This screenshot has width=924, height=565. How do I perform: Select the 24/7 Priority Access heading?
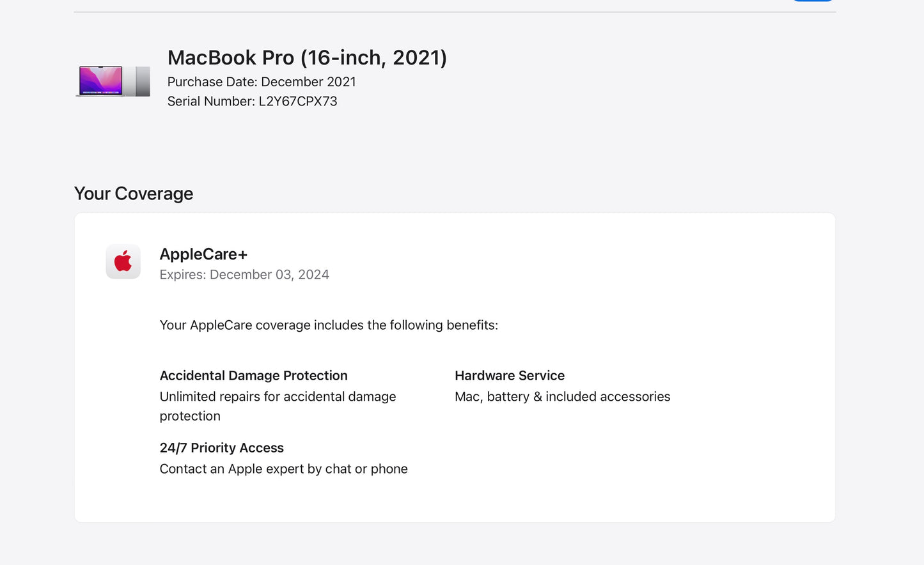tap(221, 448)
